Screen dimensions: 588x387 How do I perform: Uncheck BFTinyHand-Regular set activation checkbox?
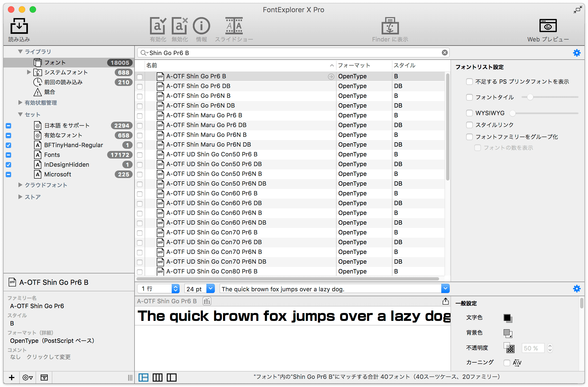click(x=8, y=145)
